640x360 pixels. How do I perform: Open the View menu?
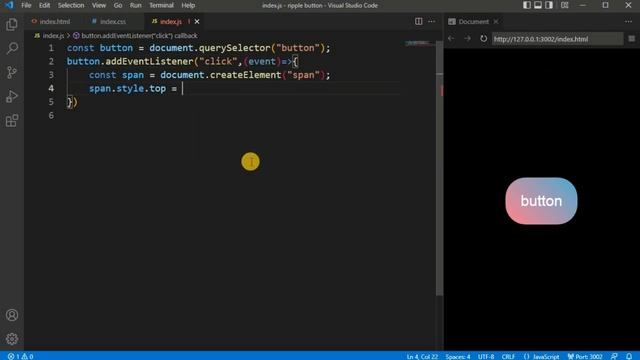pyautogui.click(x=98, y=5)
